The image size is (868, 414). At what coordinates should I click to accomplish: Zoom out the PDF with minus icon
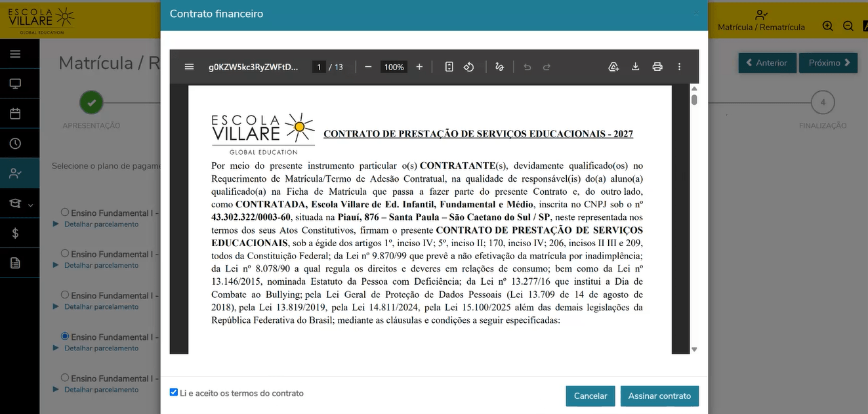coord(368,67)
